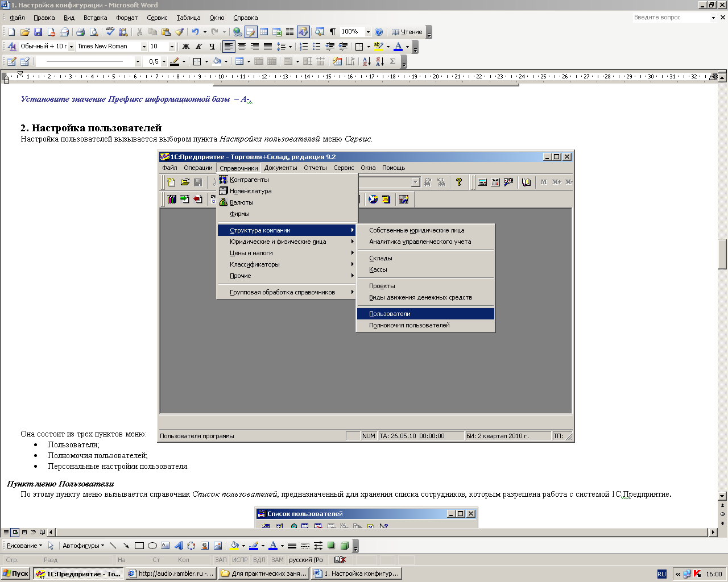
Task: Open the Справка menu
Action: (x=246, y=18)
